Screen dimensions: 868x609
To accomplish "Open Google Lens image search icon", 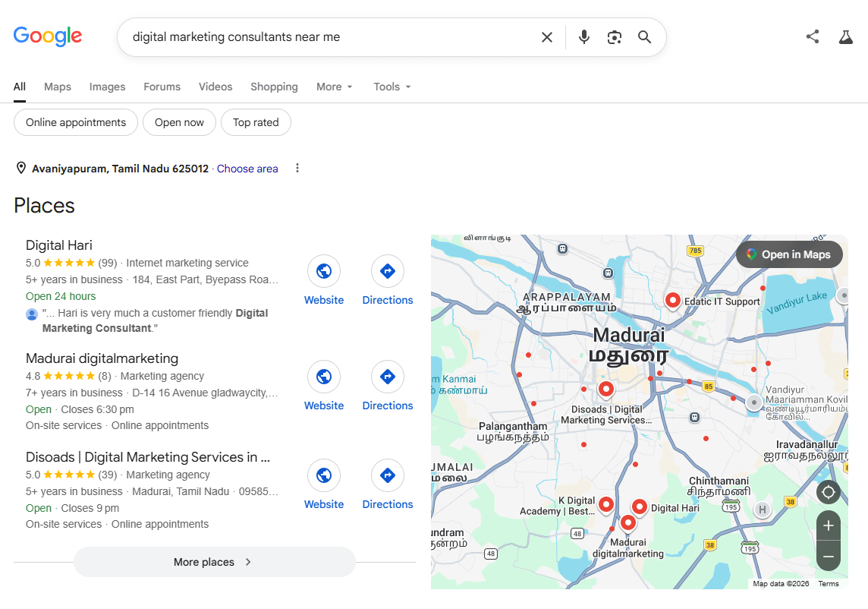I will tap(614, 37).
